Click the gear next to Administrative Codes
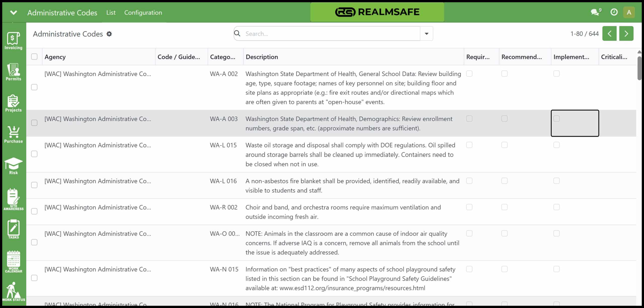This screenshot has width=644, height=308. [x=109, y=34]
